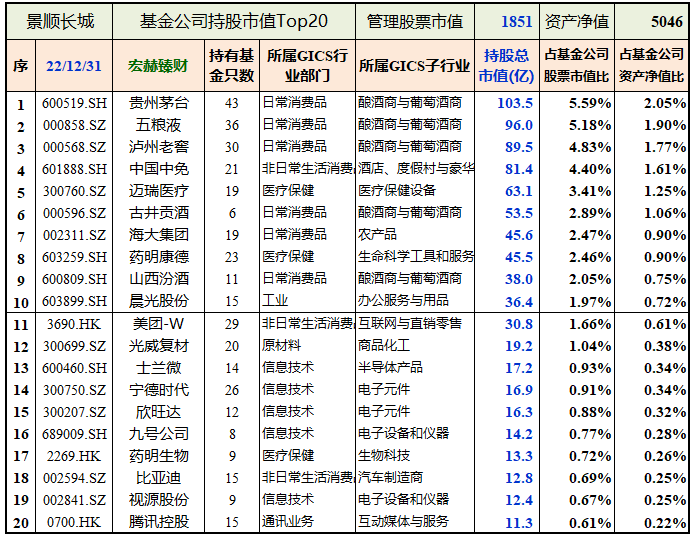Click the 景顺长城 title cell
This screenshot has width=690, height=536.
point(60,21)
